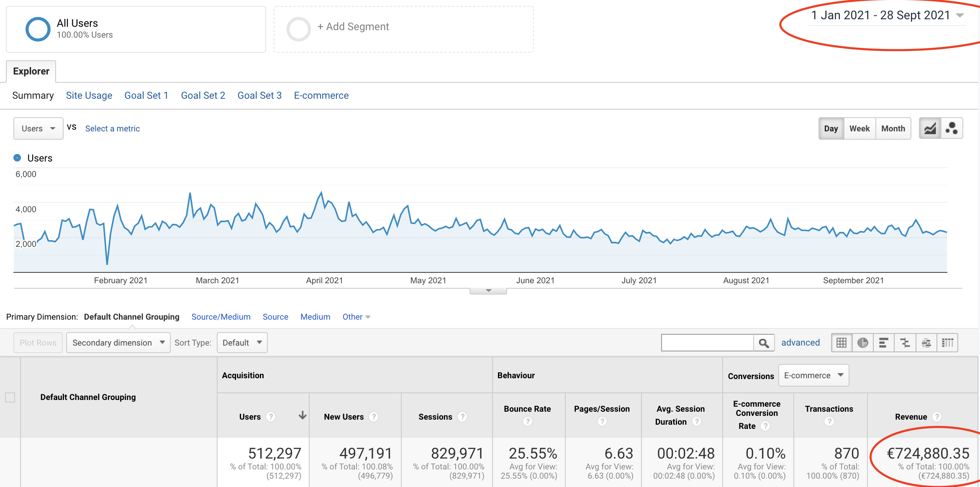Select the term cloud view icon
Image resolution: width=980 pixels, height=487 pixels.
926,343
